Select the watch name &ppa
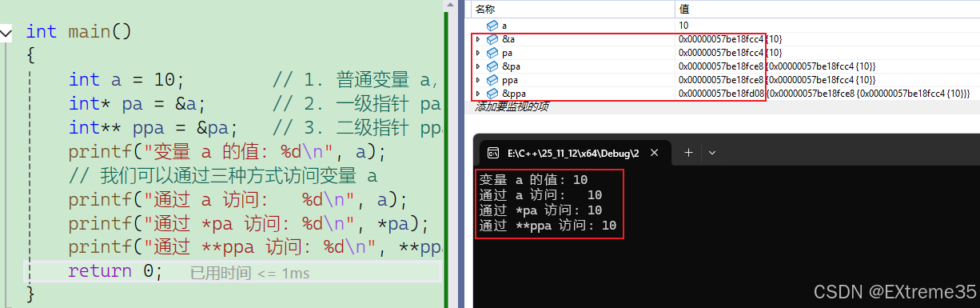 (514, 94)
